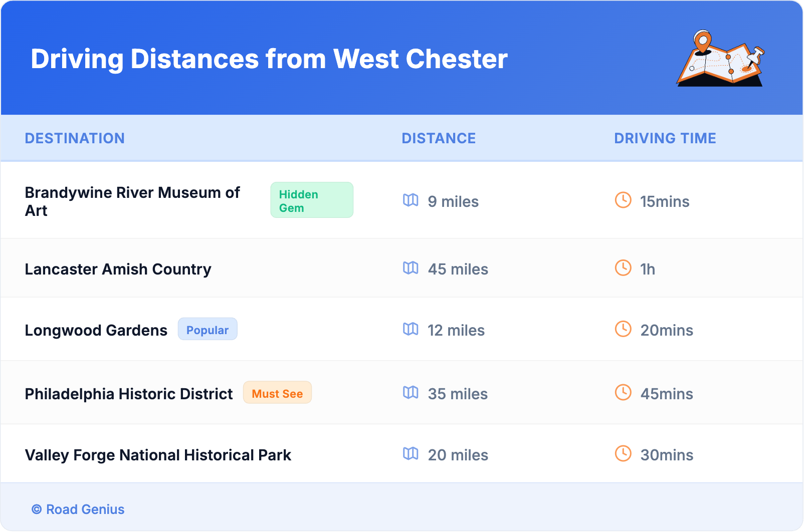Click the map illustration icon in header
The image size is (804, 532).
(x=720, y=59)
